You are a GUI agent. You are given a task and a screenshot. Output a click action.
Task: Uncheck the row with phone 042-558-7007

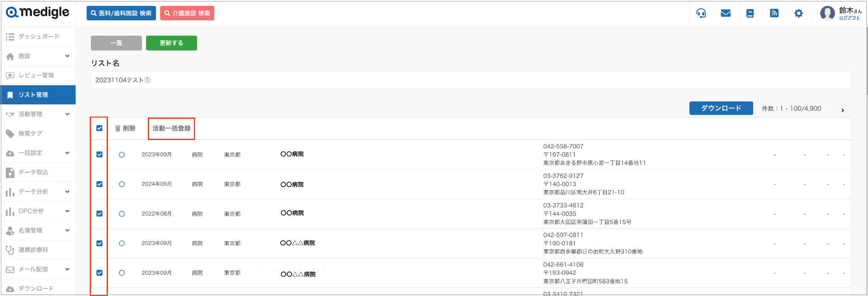click(99, 155)
